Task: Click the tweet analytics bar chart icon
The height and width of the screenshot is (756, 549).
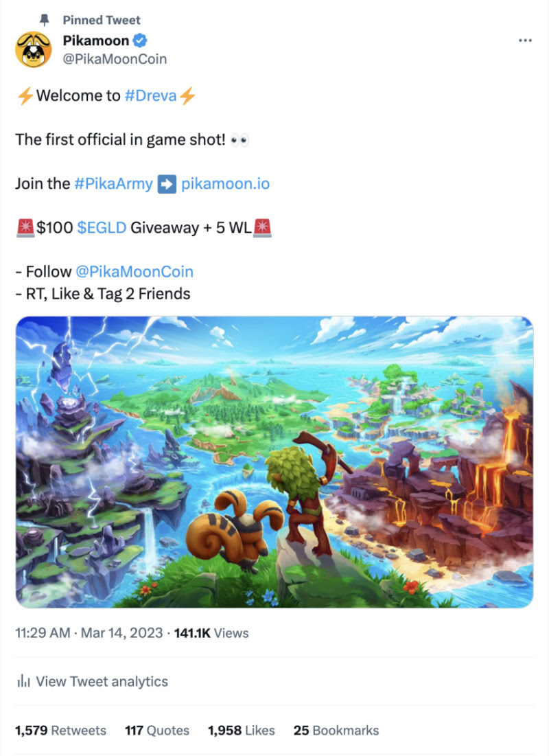Action: pyautogui.click(x=23, y=680)
